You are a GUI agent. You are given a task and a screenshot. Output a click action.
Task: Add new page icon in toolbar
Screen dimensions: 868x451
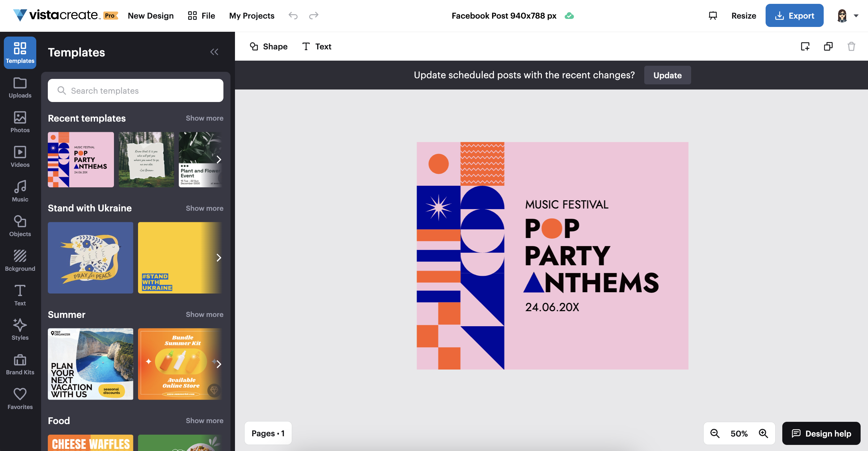(805, 47)
